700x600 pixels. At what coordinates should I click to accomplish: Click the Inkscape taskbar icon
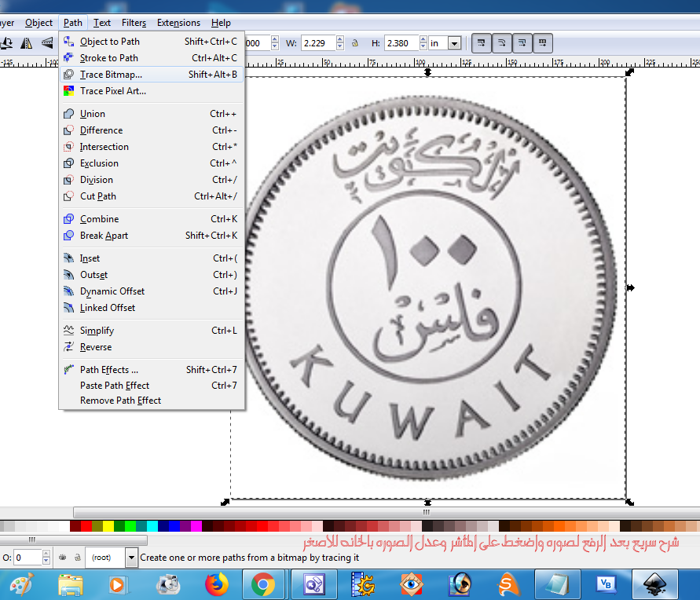click(x=655, y=584)
